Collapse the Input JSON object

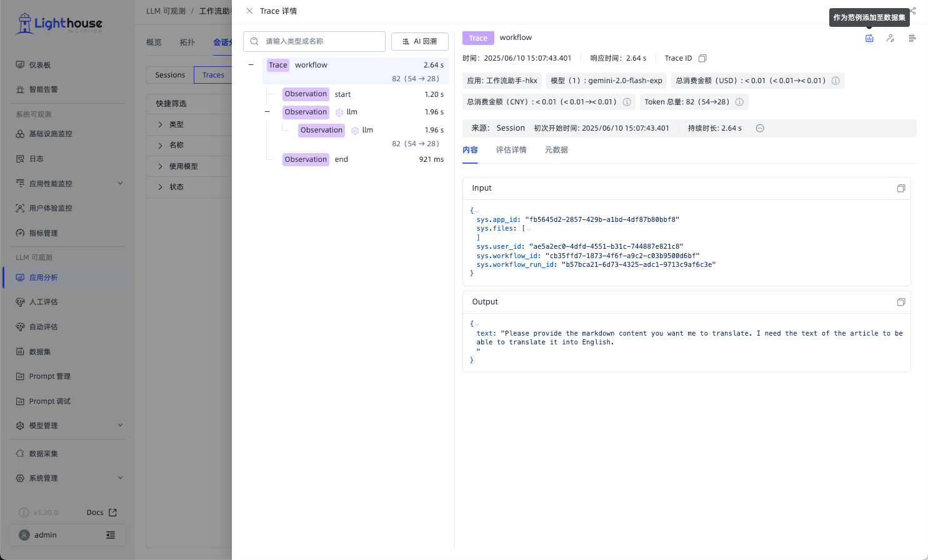coord(477,211)
